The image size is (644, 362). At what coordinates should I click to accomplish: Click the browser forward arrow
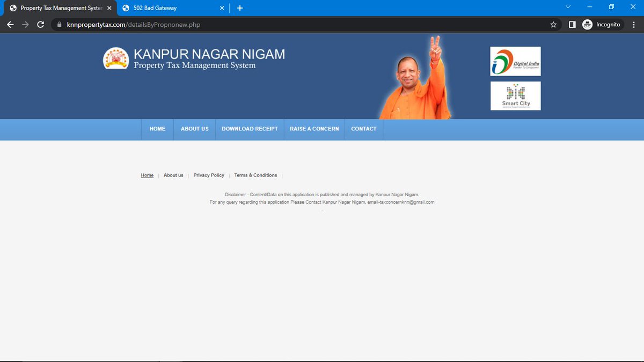pos(25,25)
